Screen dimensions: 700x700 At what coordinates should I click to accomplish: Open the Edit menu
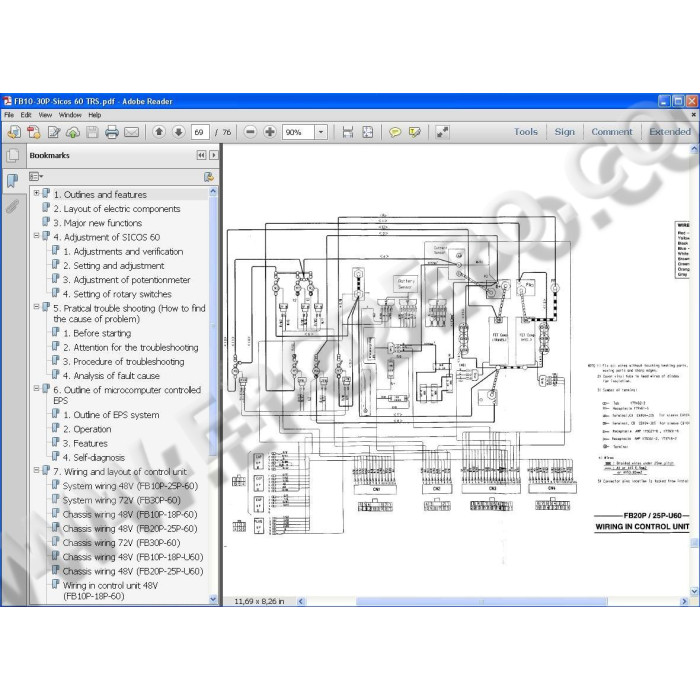[26, 115]
